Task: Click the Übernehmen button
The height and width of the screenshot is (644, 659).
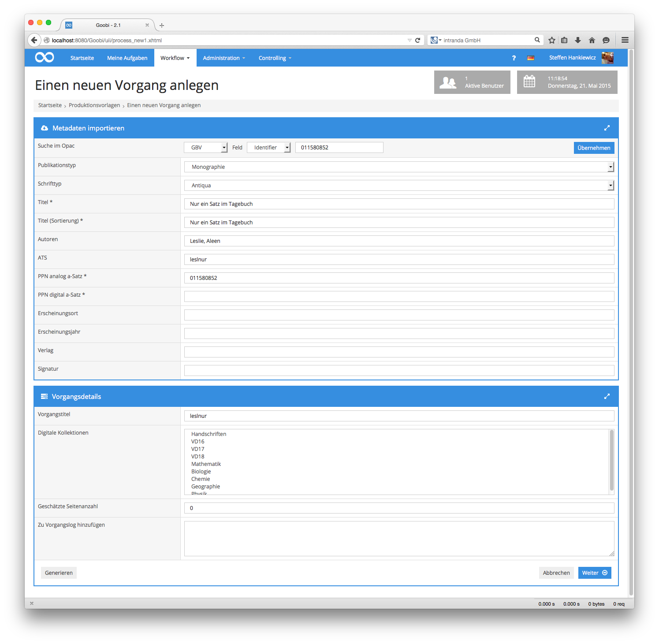Action: pos(594,148)
